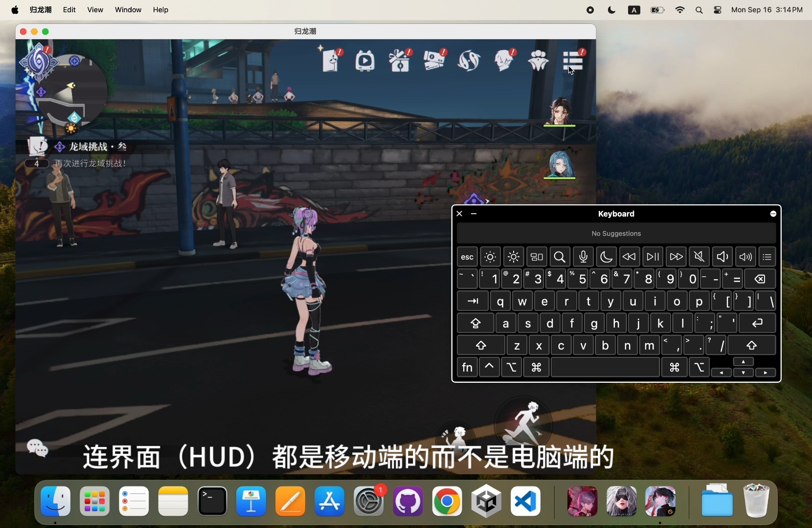Click the dictation microphone key on the keyboard
Viewport: 812px width, 528px height.
[x=584, y=257]
